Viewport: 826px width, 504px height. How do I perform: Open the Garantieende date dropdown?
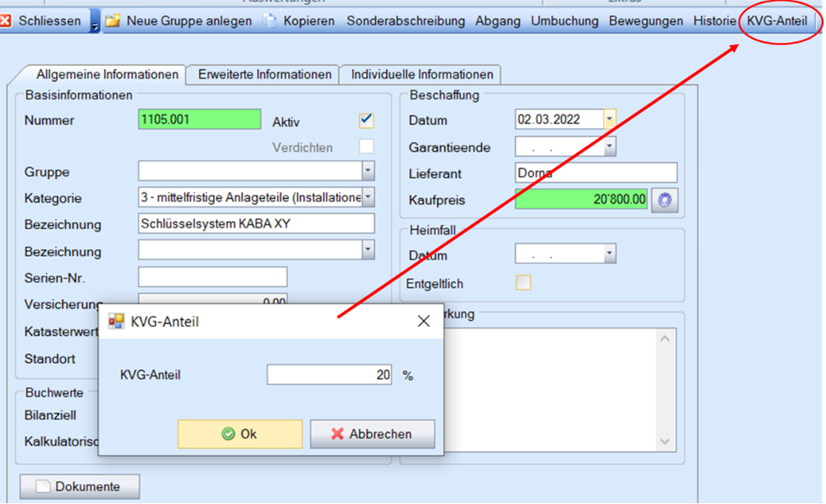(609, 147)
